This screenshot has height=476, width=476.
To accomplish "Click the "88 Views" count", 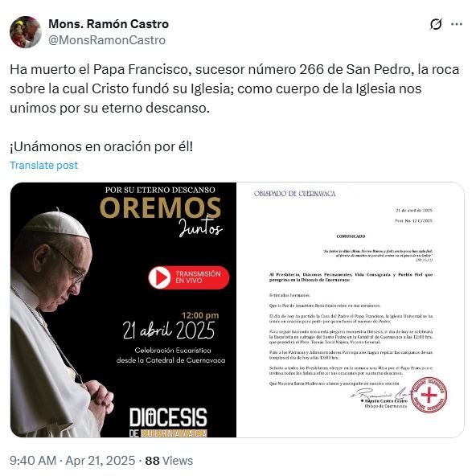I will pos(169,460).
